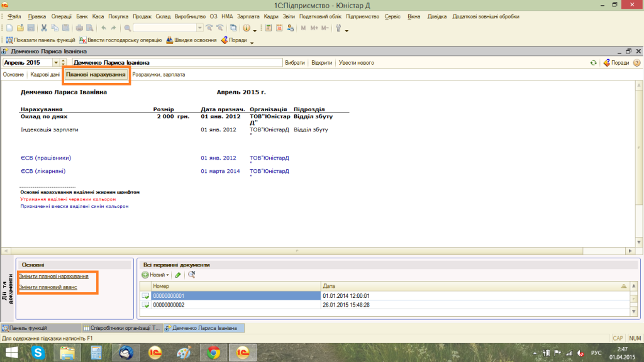The width and height of the screenshot is (644, 362).
Task: Open the Банк menu
Action: [x=82, y=17]
